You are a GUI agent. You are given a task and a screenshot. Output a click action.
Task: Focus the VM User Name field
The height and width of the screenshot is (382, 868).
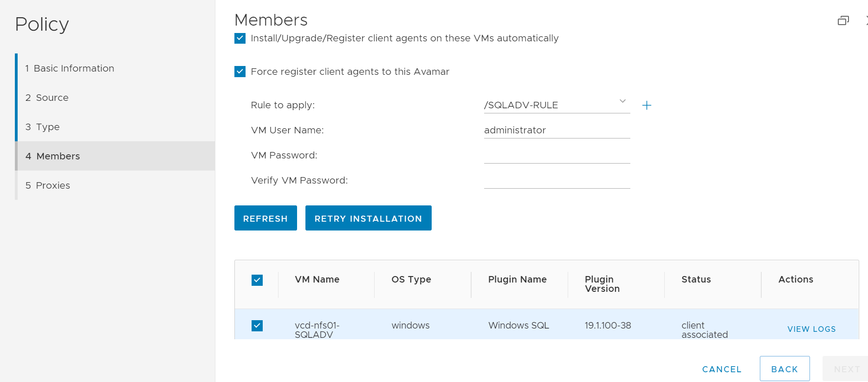point(557,130)
